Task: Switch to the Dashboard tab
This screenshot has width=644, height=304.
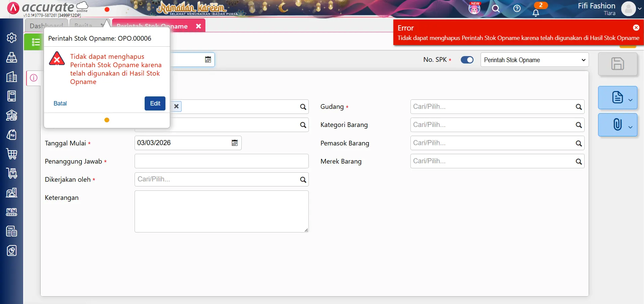Action: 46,26
